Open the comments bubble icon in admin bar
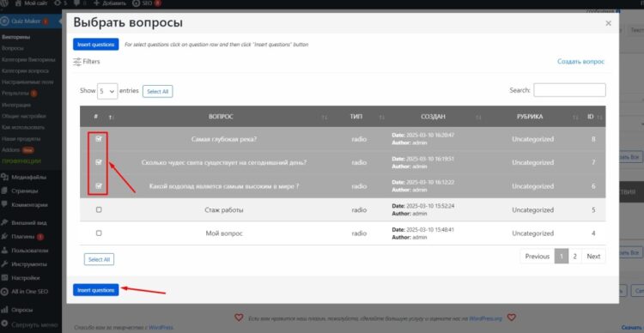Viewport: 644px width, 333px height. (x=76, y=3)
